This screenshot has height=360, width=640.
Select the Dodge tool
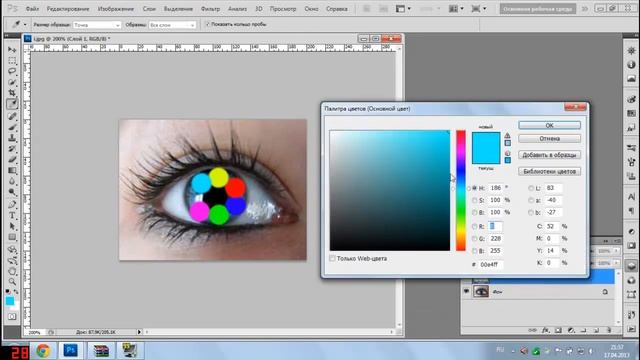[x=12, y=192]
